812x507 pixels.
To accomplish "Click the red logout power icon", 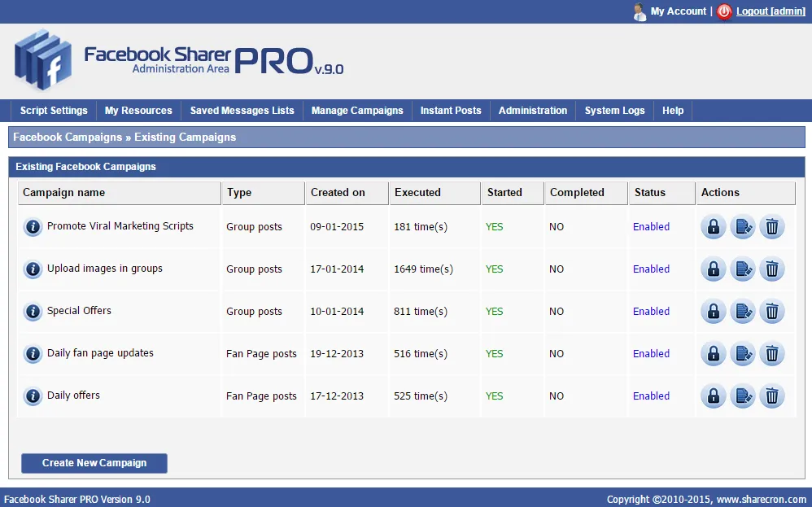I will pyautogui.click(x=723, y=11).
